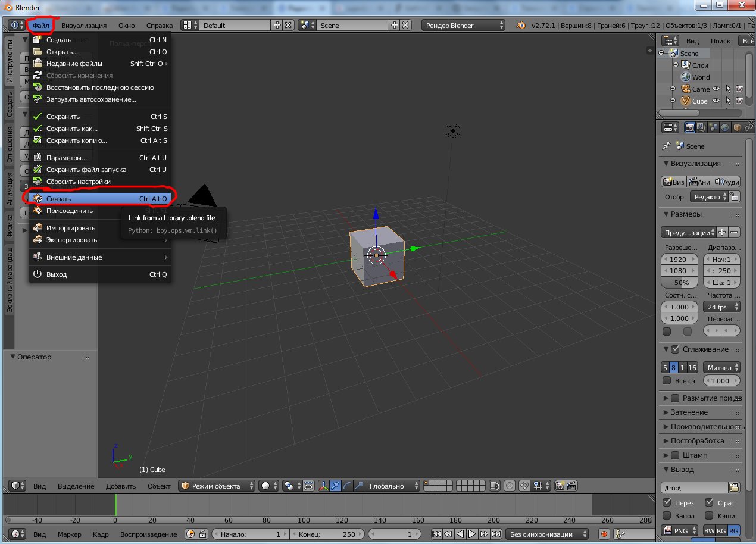Click the Ани render animation button

[x=699, y=182]
